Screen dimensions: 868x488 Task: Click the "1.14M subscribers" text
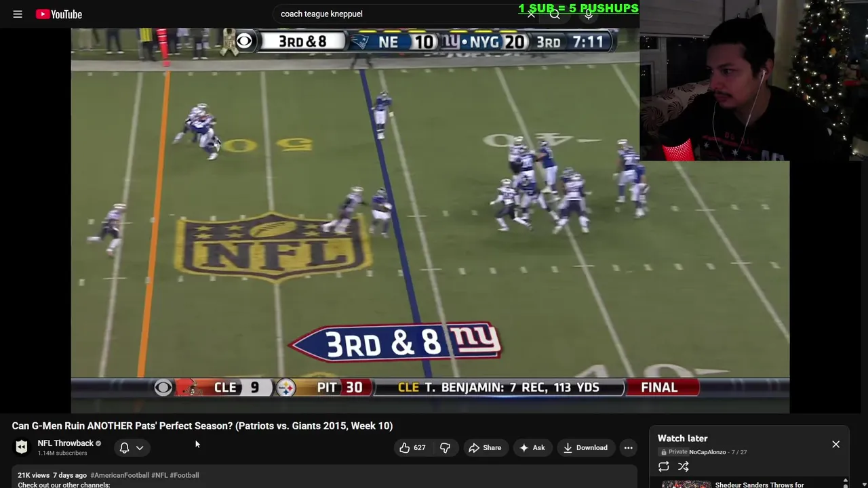pyautogui.click(x=62, y=453)
